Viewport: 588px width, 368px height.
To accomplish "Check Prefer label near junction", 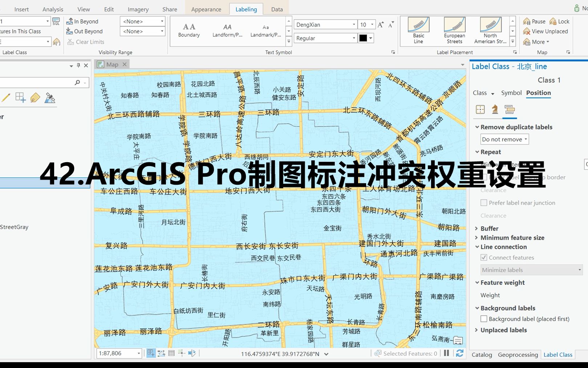I will (x=483, y=203).
